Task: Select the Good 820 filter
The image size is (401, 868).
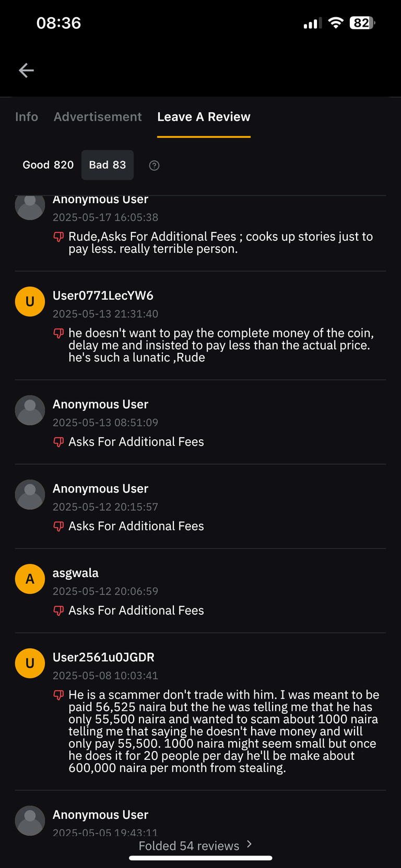Action: pyautogui.click(x=48, y=165)
